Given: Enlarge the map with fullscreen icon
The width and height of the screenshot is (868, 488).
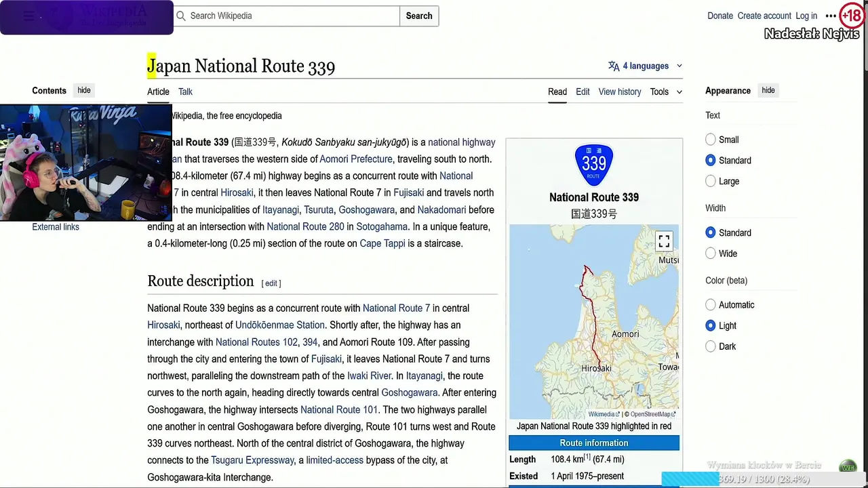Looking at the screenshot, I should (664, 241).
